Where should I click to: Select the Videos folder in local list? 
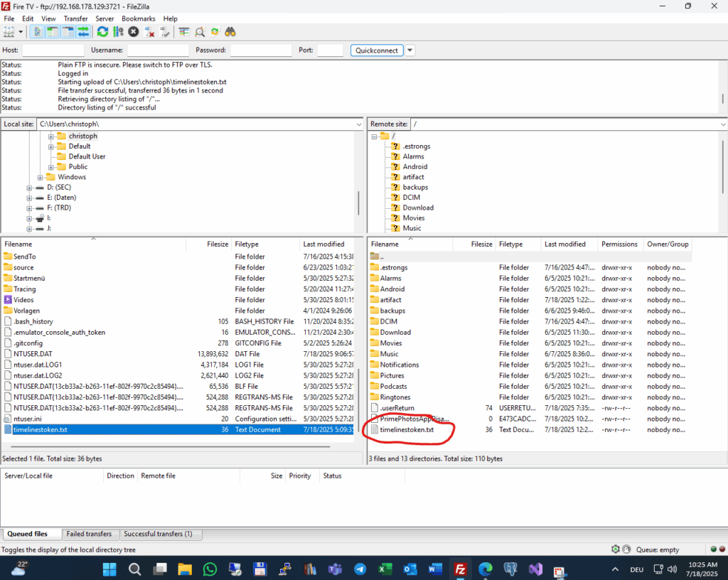(x=178, y=300)
